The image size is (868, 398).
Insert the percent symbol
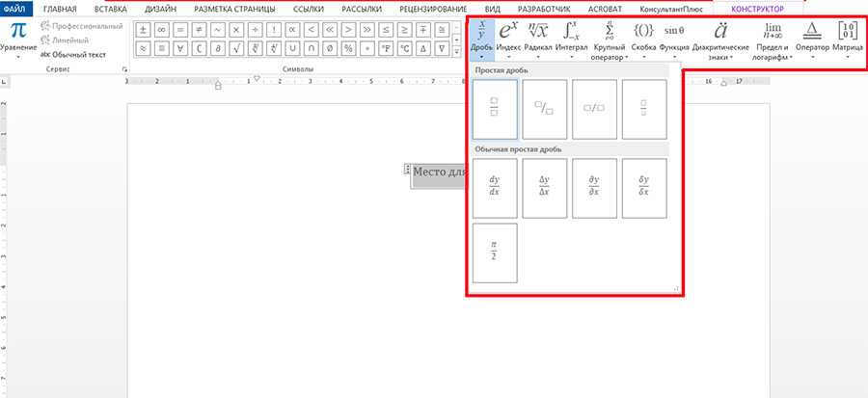click(349, 48)
